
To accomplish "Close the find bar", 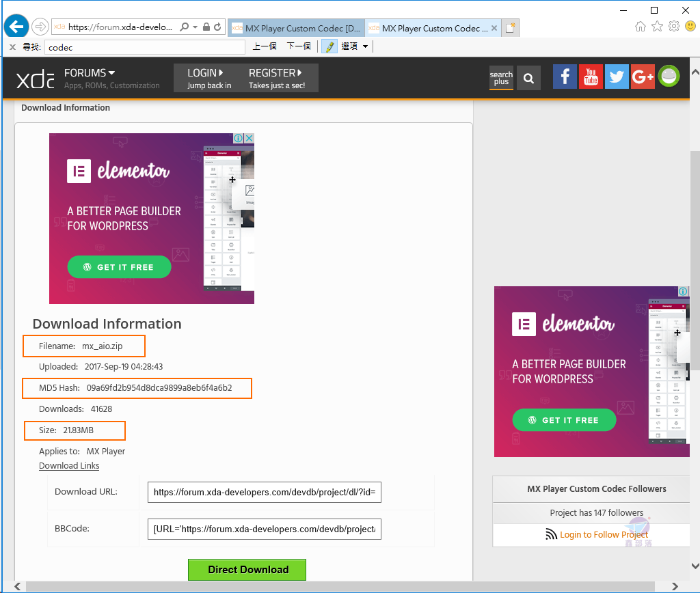I will point(12,47).
